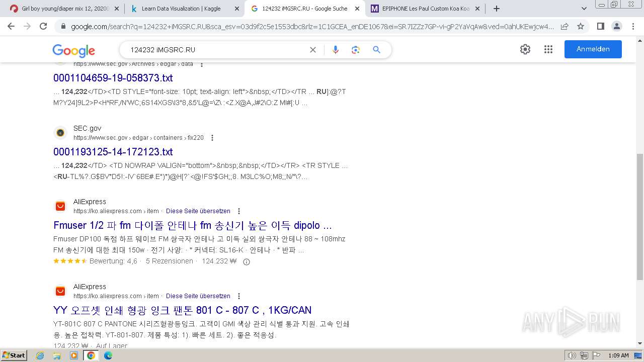Open the tab search dropdown

(584, 9)
